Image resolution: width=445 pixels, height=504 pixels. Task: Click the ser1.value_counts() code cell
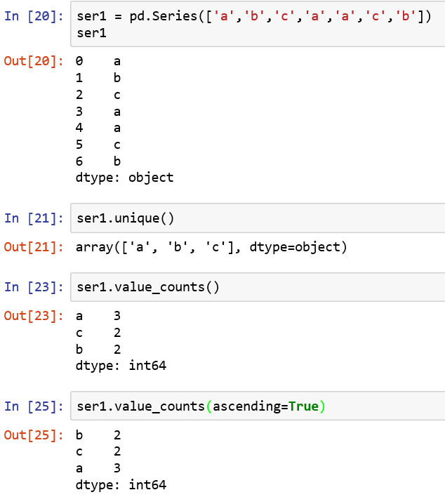tap(258, 287)
